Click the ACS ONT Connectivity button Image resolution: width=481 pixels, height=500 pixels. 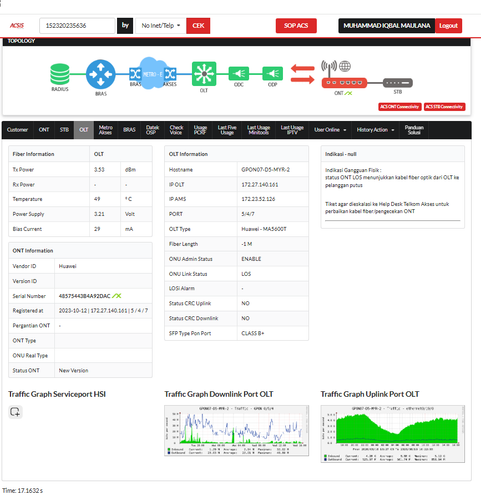[x=400, y=107]
